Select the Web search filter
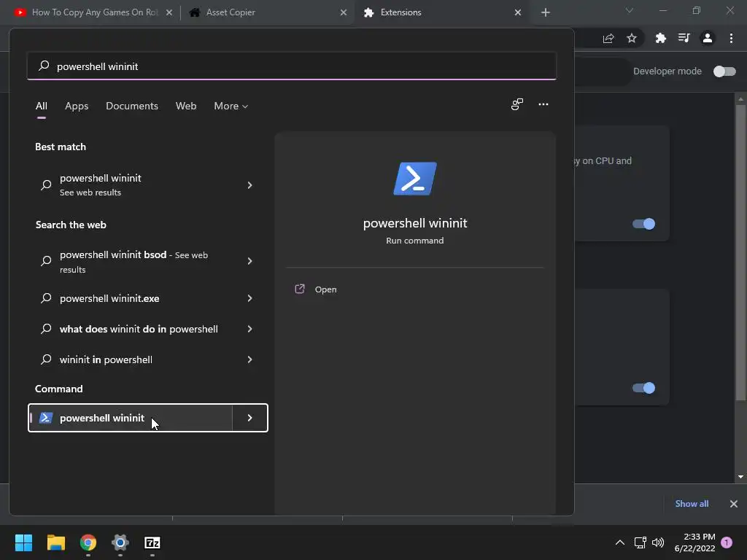The width and height of the screenshot is (747, 560). (x=186, y=106)
